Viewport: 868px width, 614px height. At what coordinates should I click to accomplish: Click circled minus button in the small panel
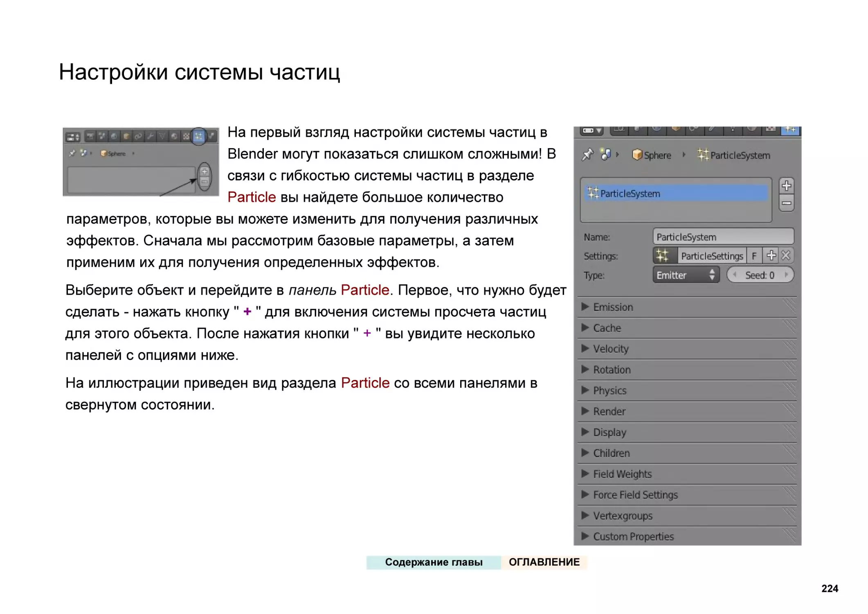click(x=205, y=182)
